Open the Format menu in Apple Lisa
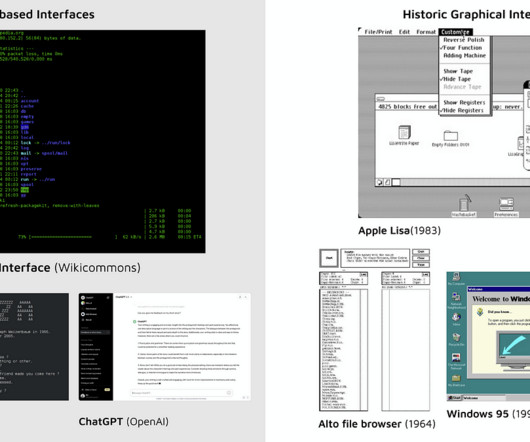 [x=426, y=32]
